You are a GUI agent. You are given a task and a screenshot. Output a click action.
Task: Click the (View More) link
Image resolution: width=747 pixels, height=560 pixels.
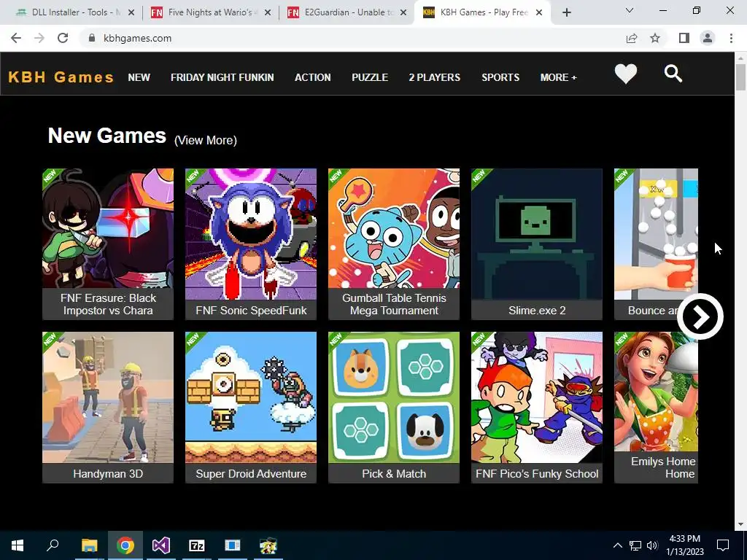coord(205,140)
